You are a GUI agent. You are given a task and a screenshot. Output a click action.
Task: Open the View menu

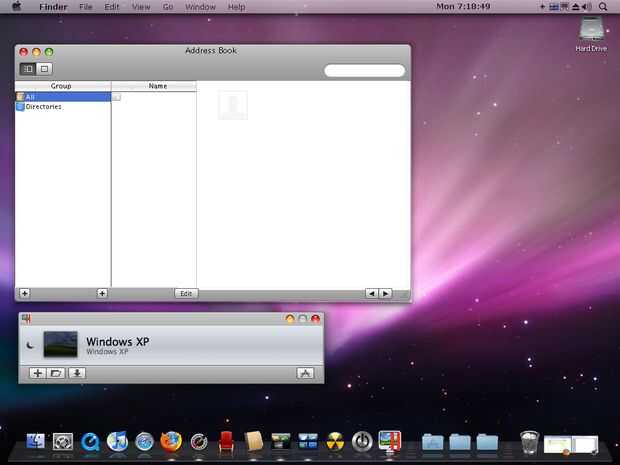click(141, 7)
